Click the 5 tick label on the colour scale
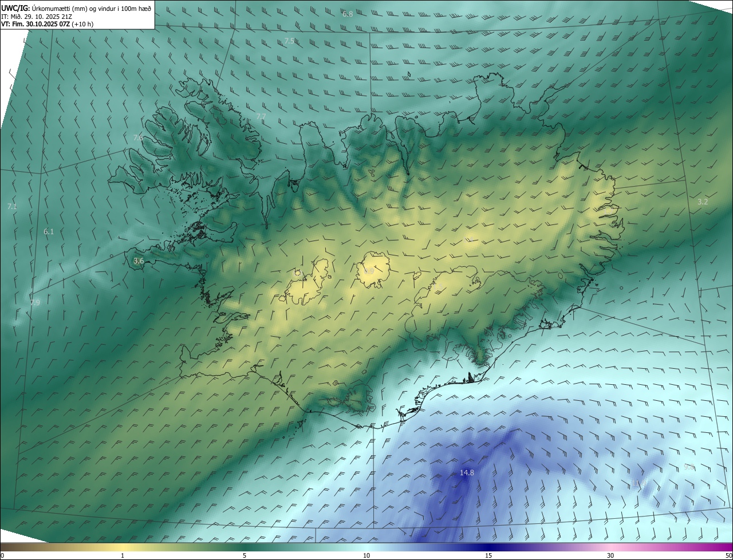This screenshot has width=733, height=560. (x=245, y=555)
